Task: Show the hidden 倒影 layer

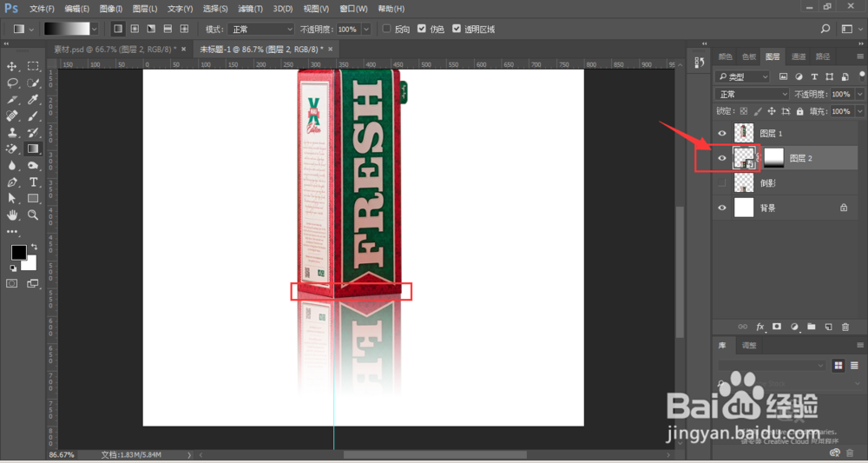Action: [x=722, y=183]
